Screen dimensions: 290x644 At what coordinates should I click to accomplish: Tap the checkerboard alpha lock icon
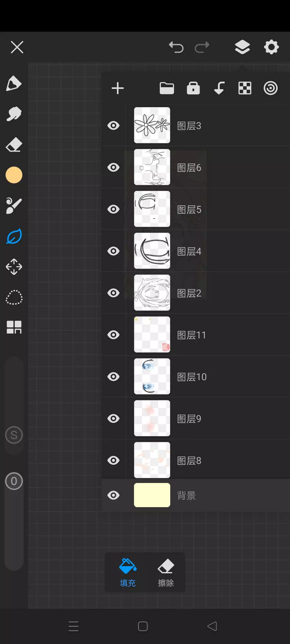(245, 88)
